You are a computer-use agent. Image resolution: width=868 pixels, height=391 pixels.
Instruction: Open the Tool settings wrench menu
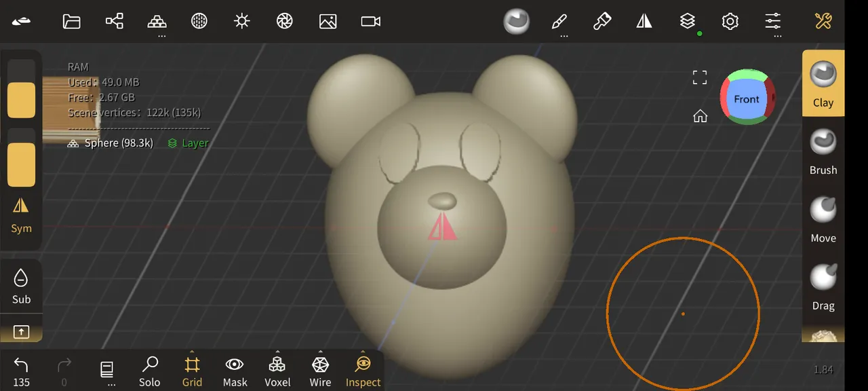point(823,21)
